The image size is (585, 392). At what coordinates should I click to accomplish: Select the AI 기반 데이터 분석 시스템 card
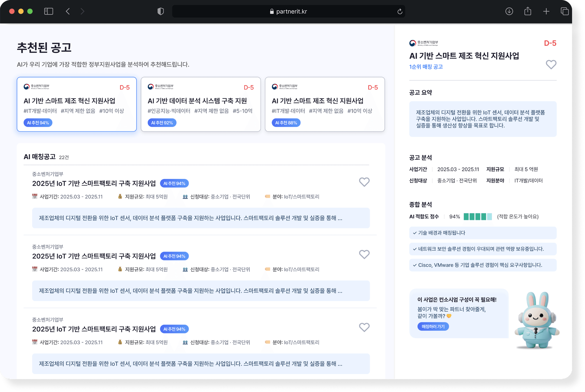click(x=201, y=104)
